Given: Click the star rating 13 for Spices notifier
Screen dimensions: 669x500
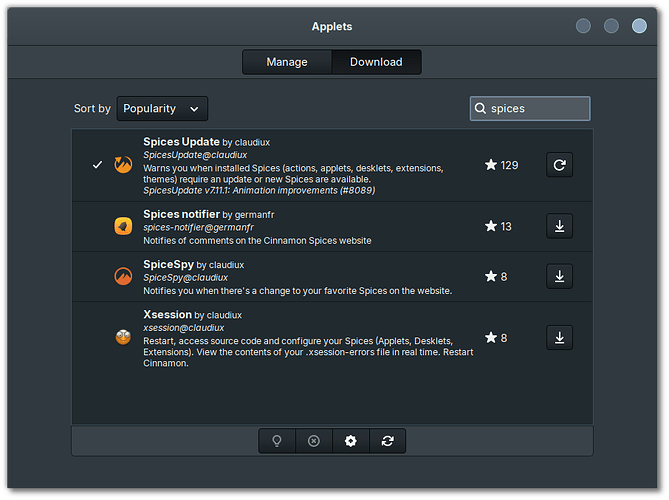Looking at the screenshot, I should pos(498,226).
